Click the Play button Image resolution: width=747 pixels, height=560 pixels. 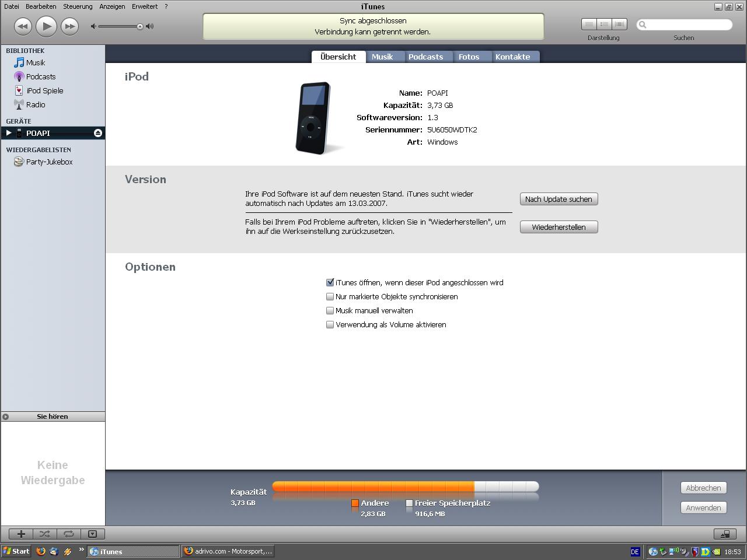point(47,26)
